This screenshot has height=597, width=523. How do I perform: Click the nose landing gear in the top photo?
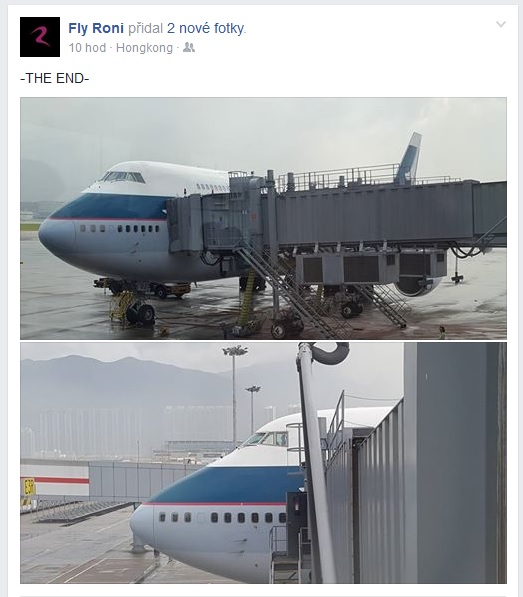140,312
